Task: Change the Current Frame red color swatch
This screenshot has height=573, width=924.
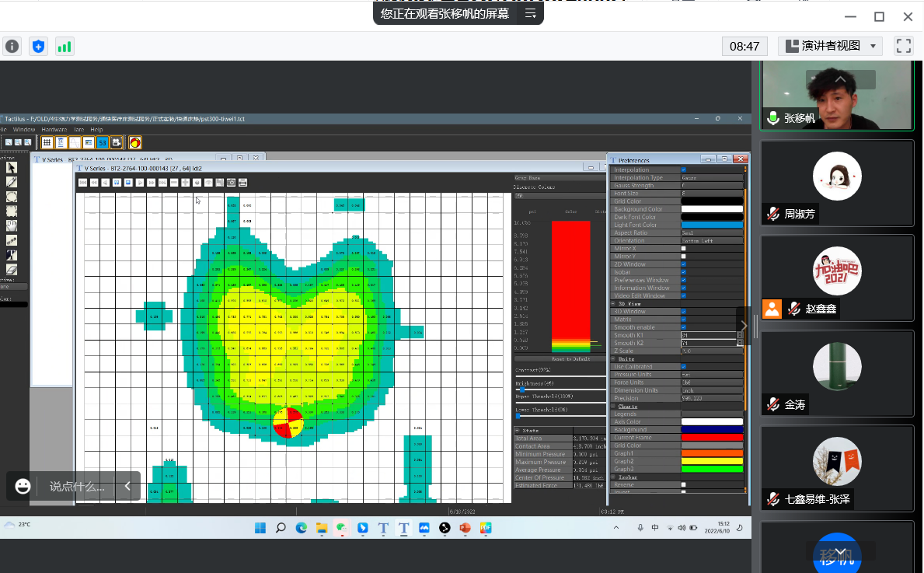Action: coord(712,438)
